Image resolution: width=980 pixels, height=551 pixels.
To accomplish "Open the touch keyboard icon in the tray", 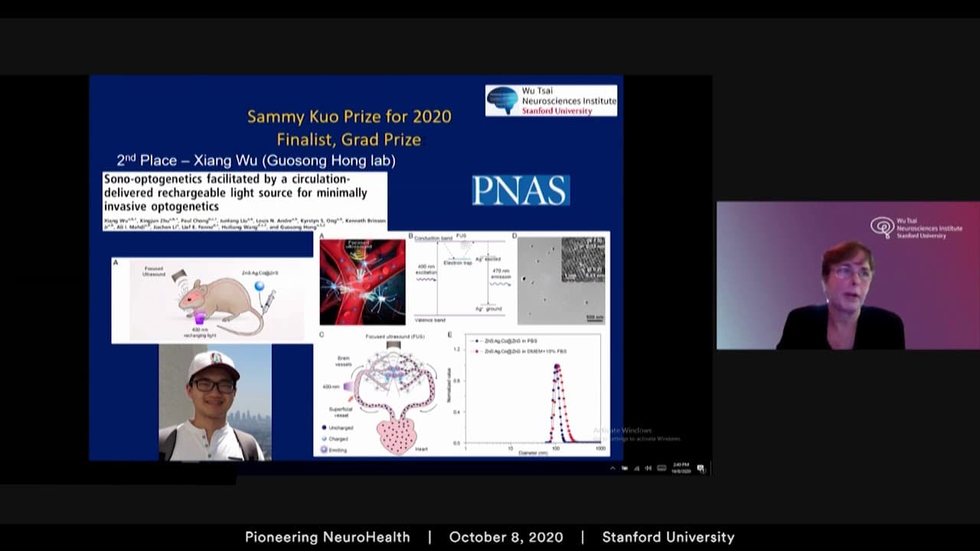I will 661,468.
